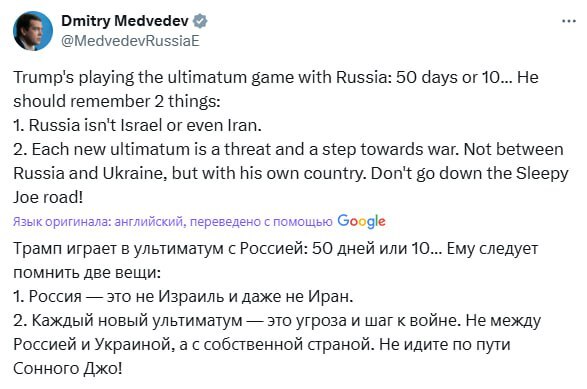Click the 'помнить две вещи:' line
This screenshot has height=389, width=587.
[87, 273]
